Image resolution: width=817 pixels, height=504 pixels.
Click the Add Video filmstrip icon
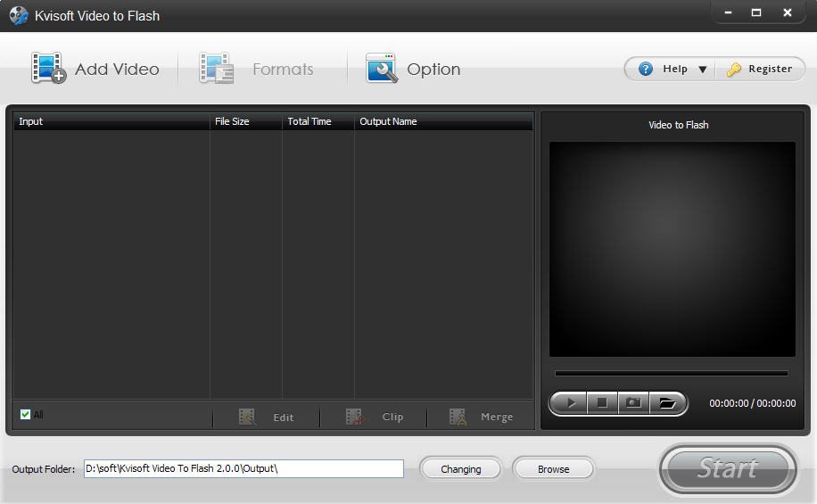48,68
